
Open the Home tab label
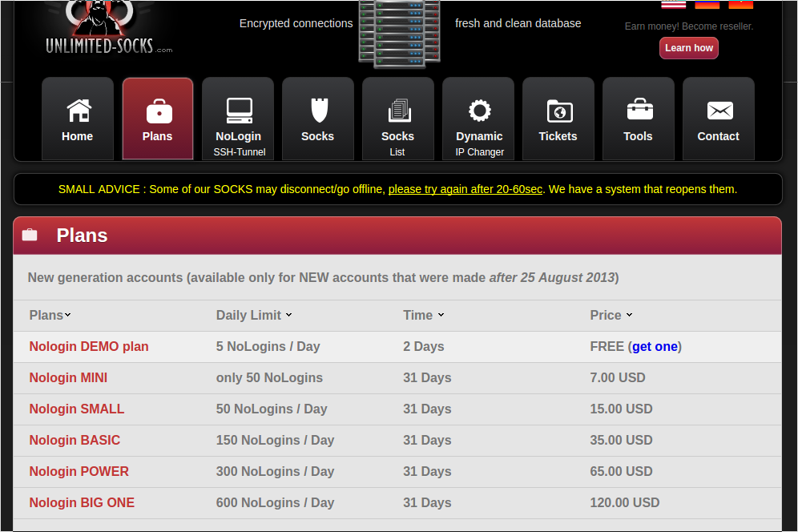point(78,136)
